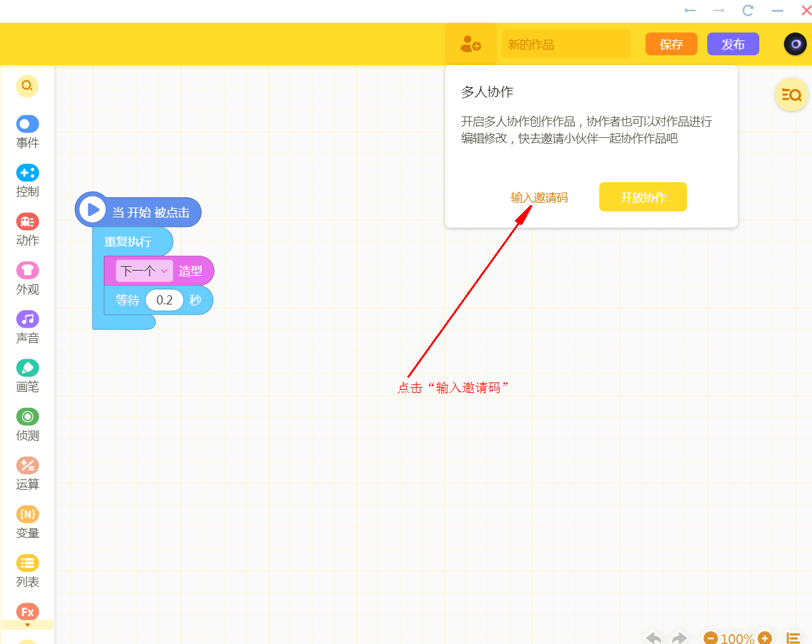Zoom out the workspace with minus icon

710,638
